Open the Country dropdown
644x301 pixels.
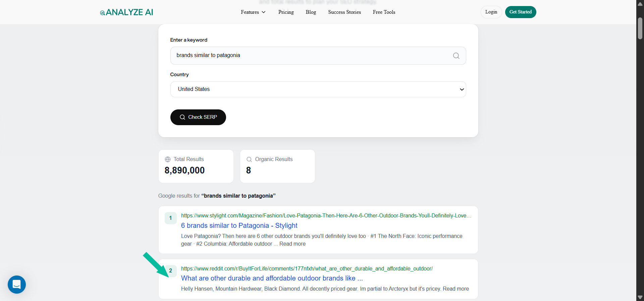pyautogui.click(x=318, y=89)
